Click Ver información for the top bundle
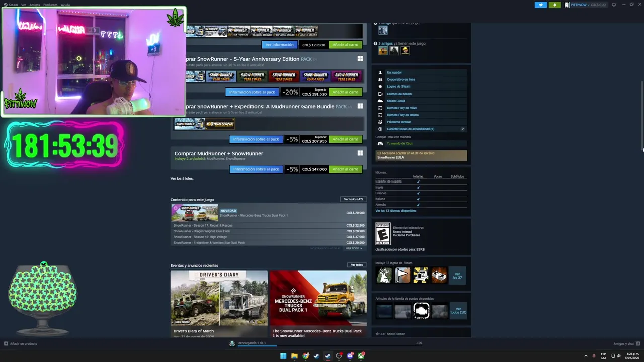This screenshot has height=362, width=644. [x=279, y=45]
